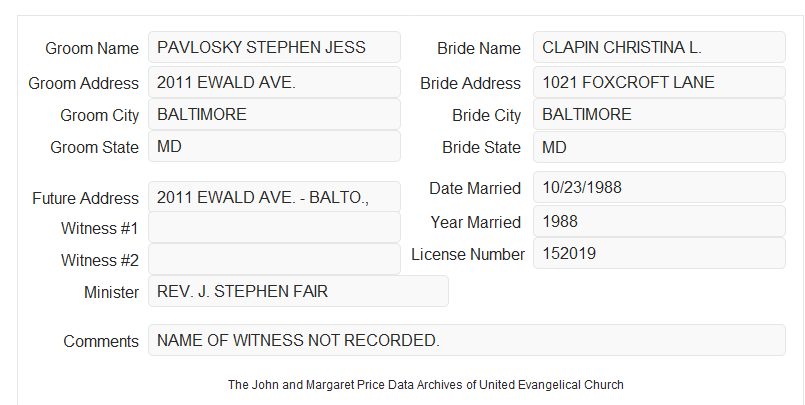Click the Comments label

click(101, 341)
